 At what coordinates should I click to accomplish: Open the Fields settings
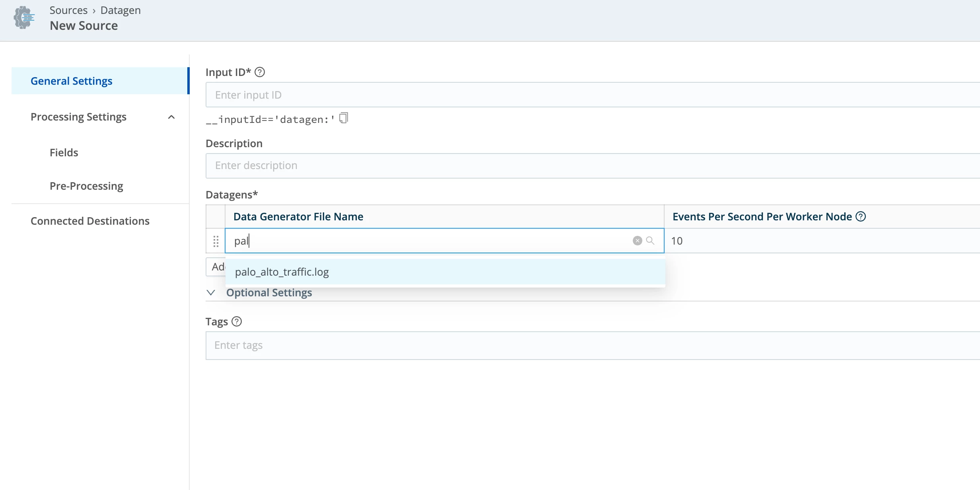(x=64, y=153)
